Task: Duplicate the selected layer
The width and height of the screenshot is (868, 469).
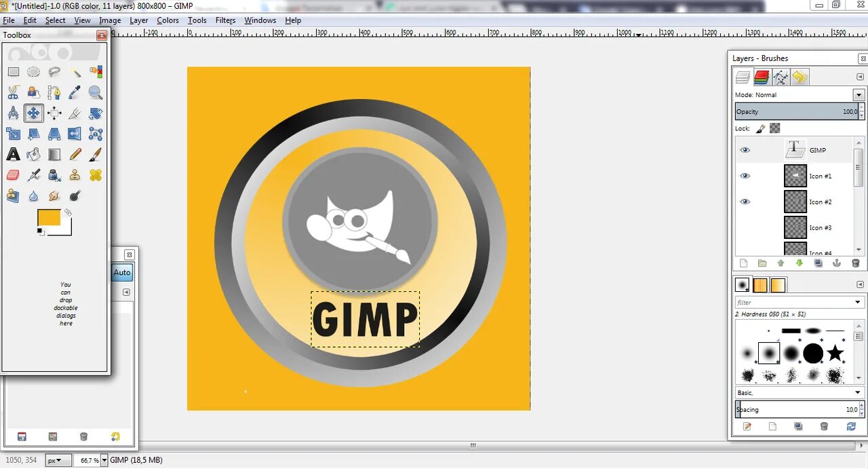Action: (818, 263)
